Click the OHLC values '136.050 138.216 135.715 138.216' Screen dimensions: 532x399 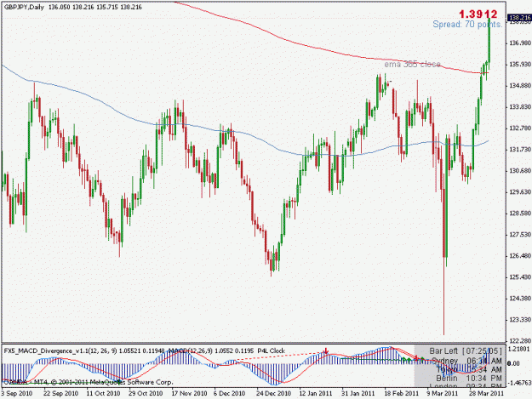pos(95,7)
